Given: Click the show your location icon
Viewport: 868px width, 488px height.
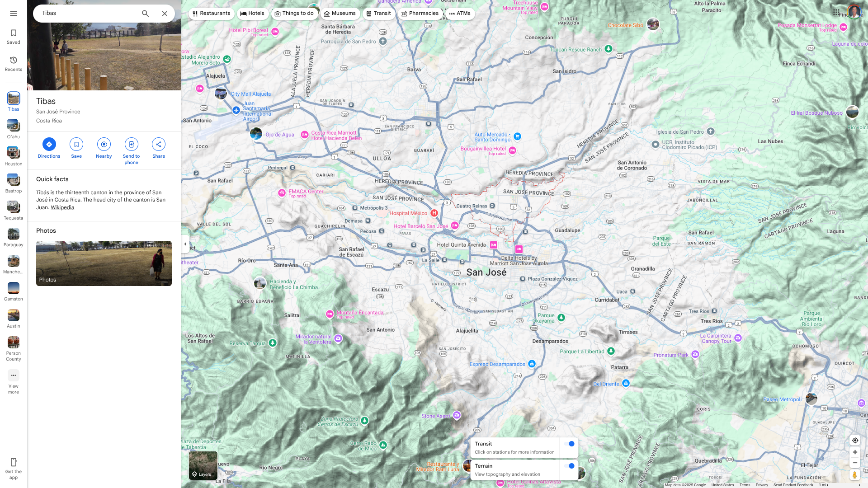Looking at the screenshot, I should click(x=855, y=441).
